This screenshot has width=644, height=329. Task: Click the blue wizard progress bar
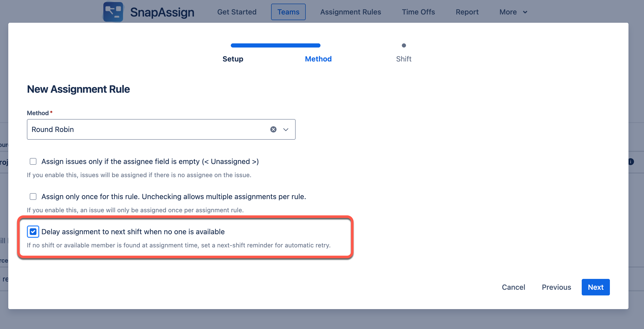click(275, 45)
